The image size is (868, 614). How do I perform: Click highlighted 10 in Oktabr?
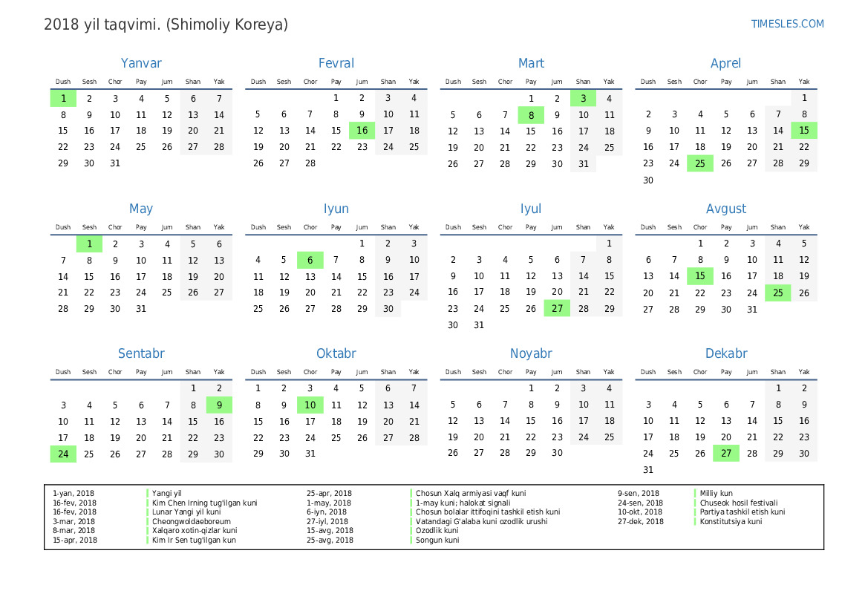coord(310,405)
